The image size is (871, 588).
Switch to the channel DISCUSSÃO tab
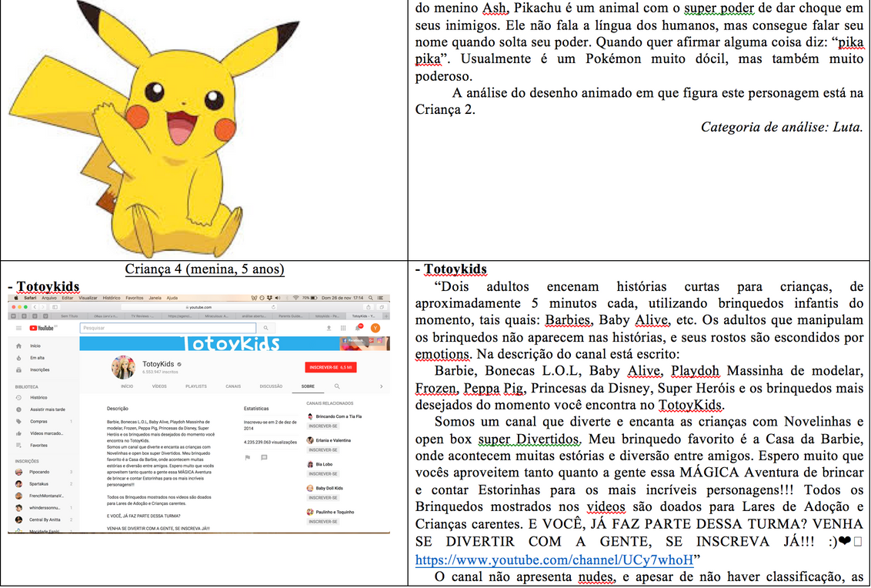[271, 386]
